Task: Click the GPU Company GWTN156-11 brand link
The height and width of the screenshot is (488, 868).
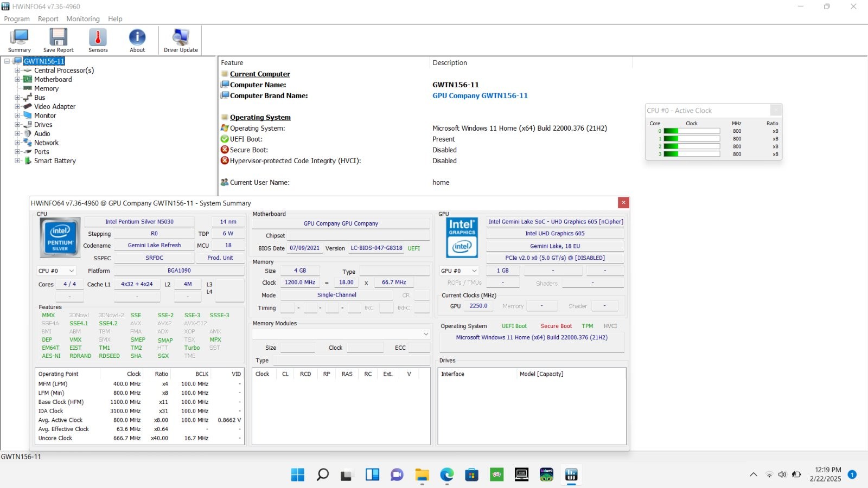Action: click(x=480, y=95)
